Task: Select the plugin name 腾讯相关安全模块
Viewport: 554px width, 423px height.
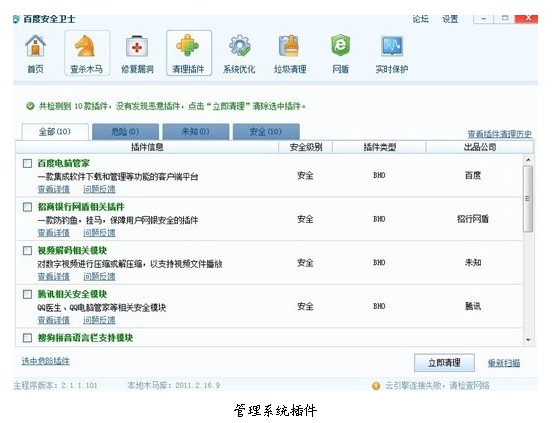Action: tap(72, 294)
